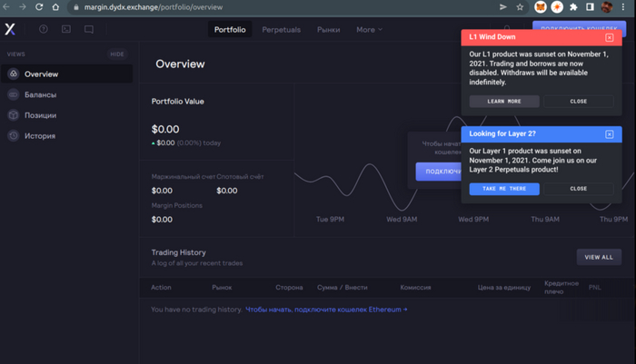Click Take Me There button
The height and width of the screenshot is (364, 636).
click(504, 189)
